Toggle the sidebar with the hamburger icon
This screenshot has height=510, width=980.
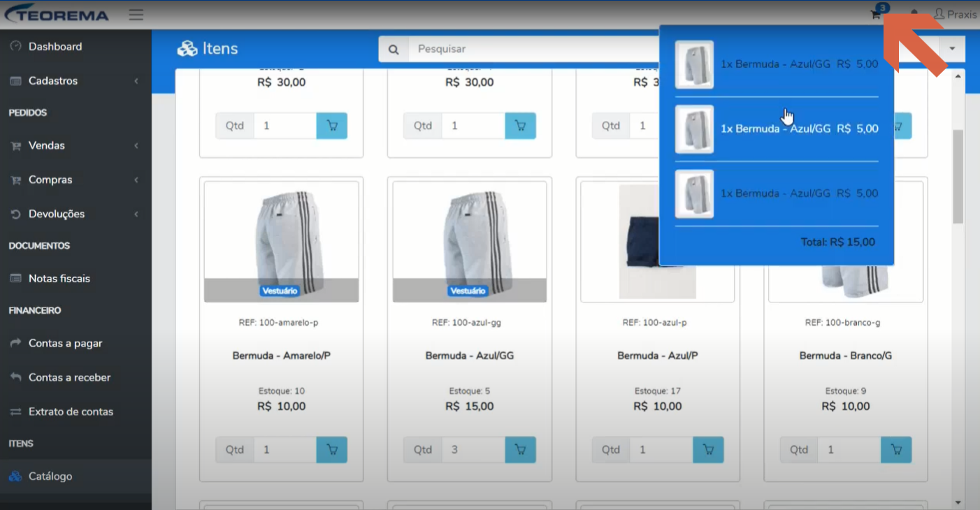(136, 15)
